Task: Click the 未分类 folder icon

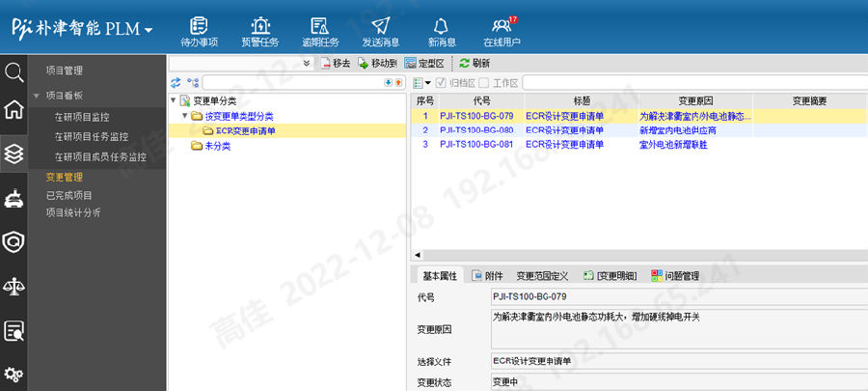Action: 197,146
